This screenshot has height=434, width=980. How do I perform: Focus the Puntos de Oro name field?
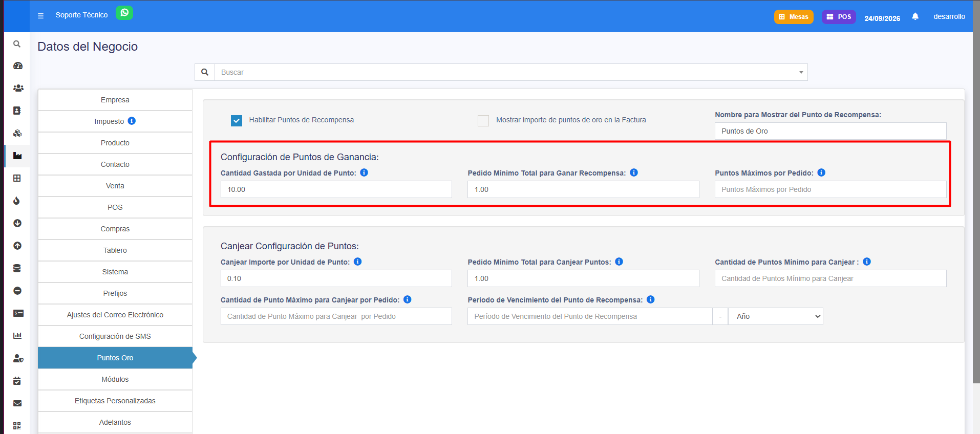(830, 131)
